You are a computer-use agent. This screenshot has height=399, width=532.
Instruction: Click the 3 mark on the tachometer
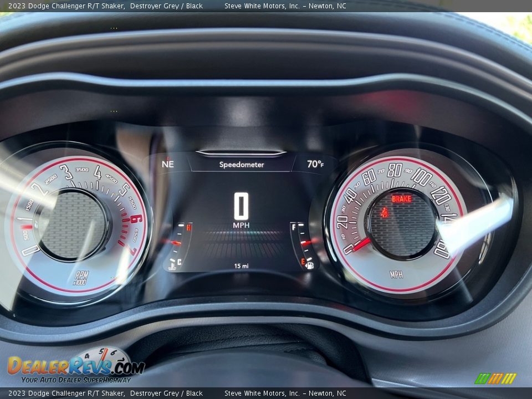(68, 172)
